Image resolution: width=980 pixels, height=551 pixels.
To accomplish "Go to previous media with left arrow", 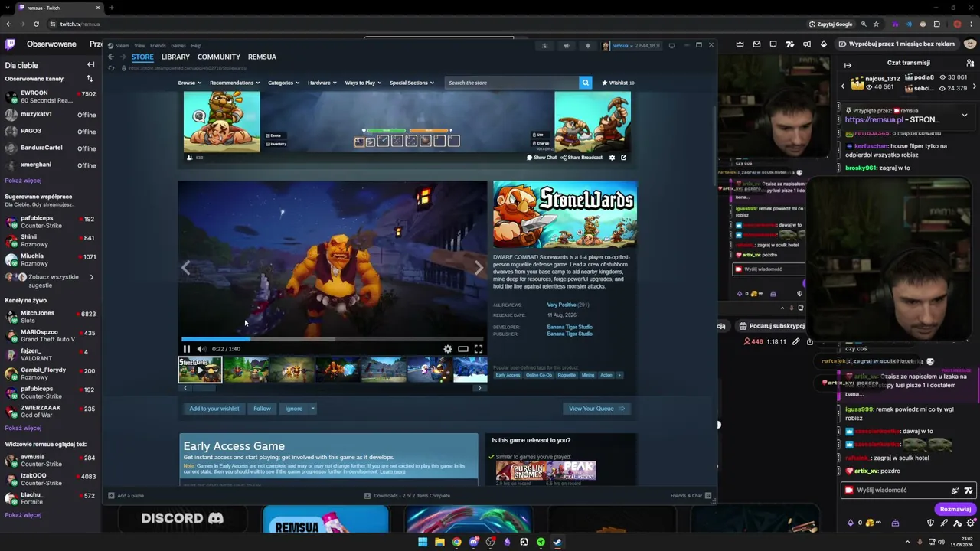I will coord(186,268).
